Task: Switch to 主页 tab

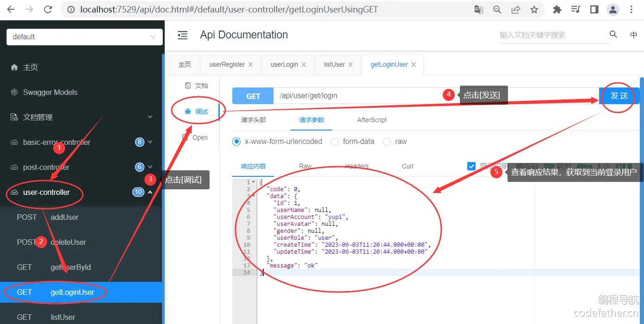Action: point(185,65)
